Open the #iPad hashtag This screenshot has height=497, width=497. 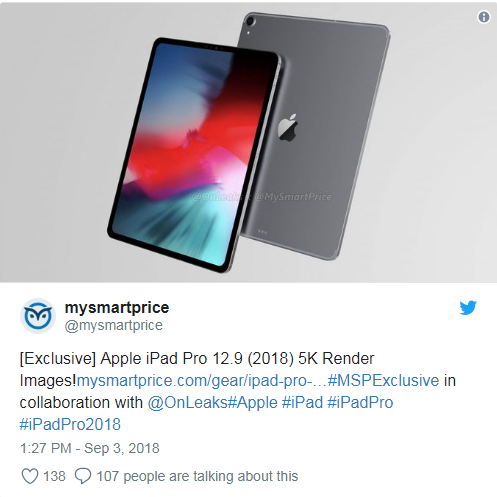[x=302, y=402]
